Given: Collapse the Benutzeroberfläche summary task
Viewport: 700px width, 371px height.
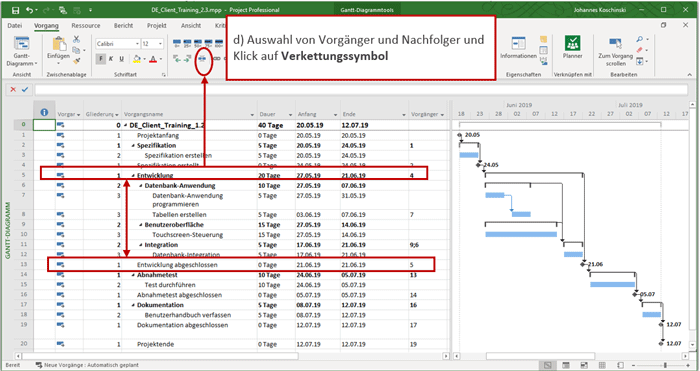Looking at the screenshot, I should point(141,225).
